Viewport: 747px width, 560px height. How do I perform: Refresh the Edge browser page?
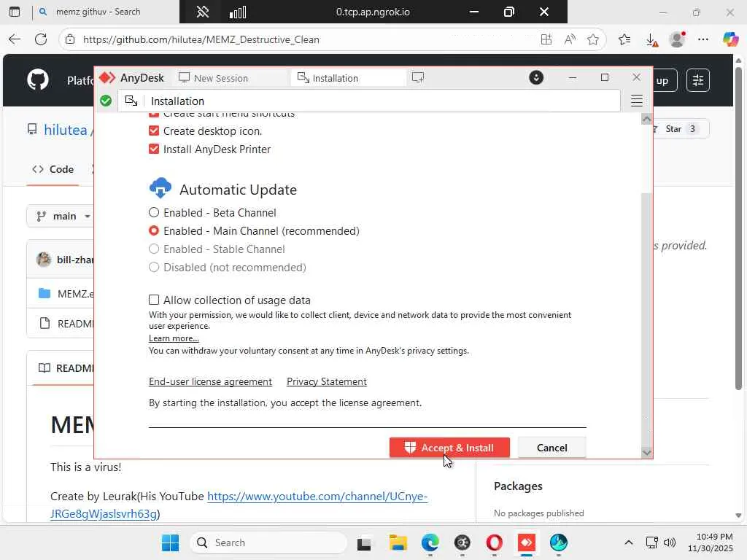point(41,39)
